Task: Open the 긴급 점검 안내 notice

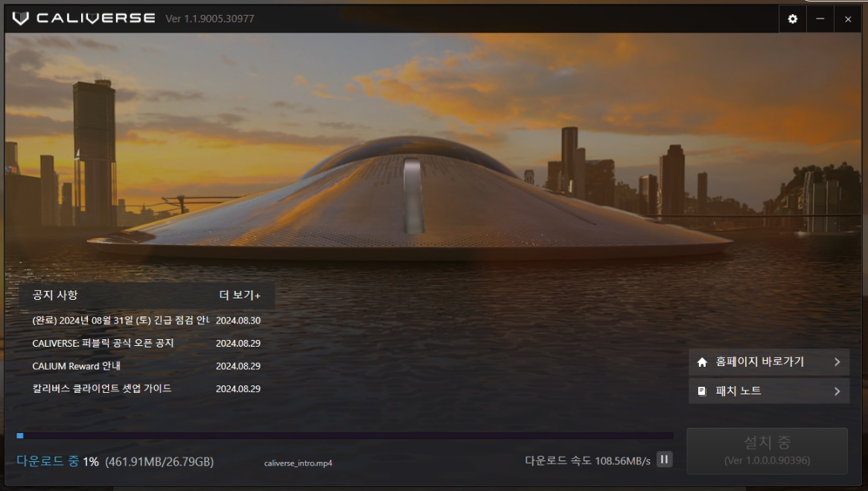Action: click(x=121, y=320)
